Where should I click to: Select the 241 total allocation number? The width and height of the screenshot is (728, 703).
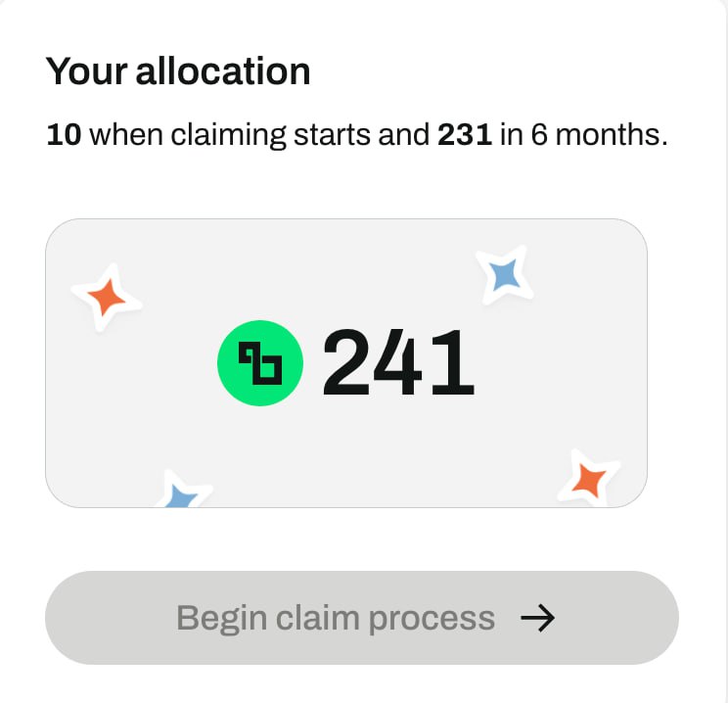click(x=398, y=363)
